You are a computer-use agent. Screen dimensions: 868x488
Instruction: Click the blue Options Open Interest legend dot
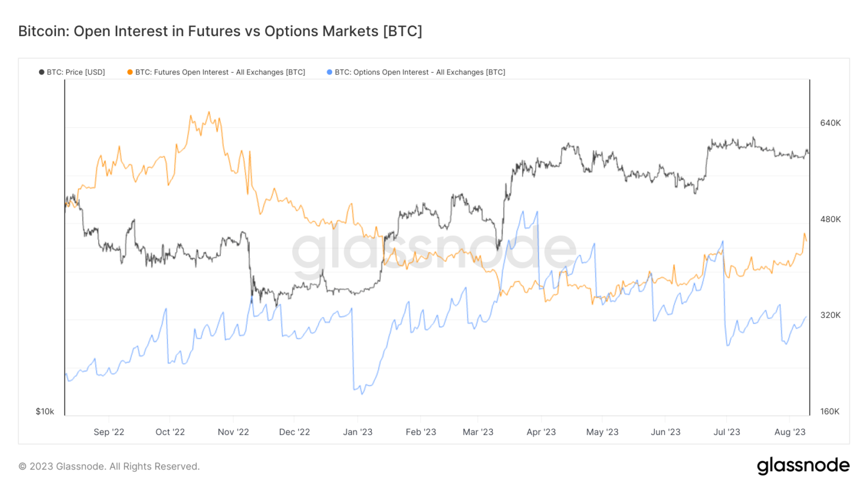tap(329, 72)
